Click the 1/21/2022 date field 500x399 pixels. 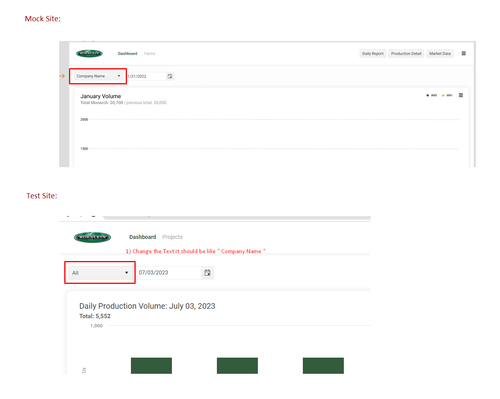[x=146, y=76]
